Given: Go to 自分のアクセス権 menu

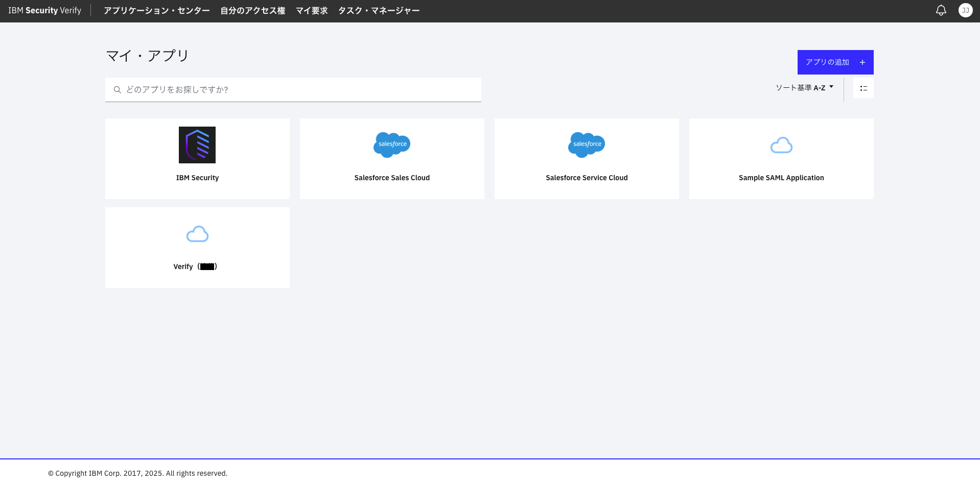Looking at the screenshot, I should click(x=253, y=11).
